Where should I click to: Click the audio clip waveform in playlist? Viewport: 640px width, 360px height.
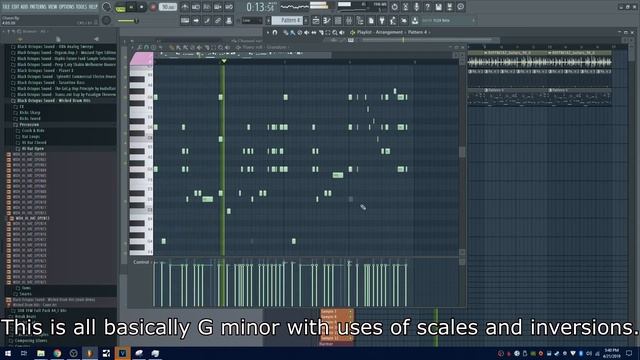(539, 62)
